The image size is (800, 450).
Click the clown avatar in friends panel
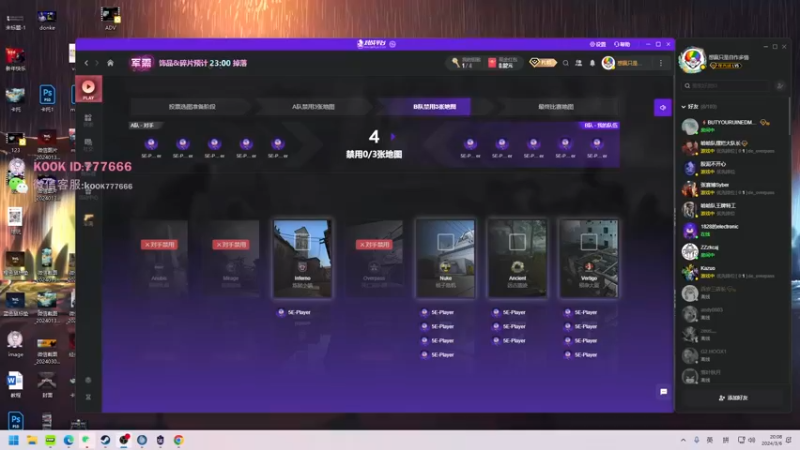692,60
